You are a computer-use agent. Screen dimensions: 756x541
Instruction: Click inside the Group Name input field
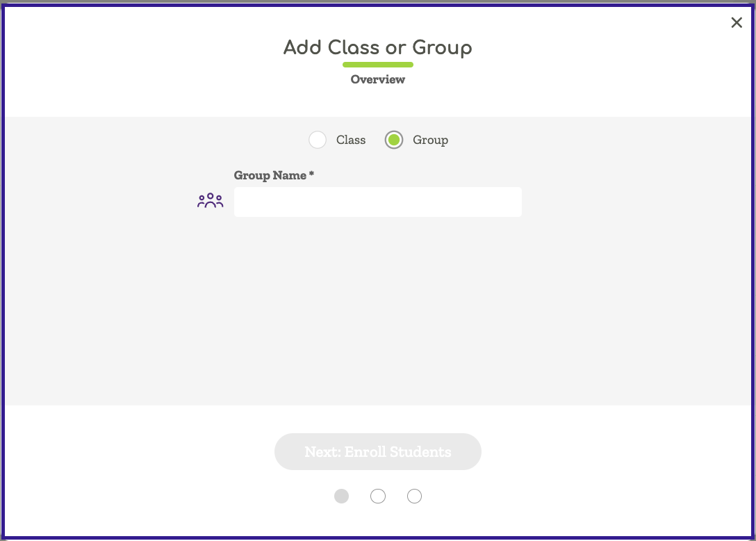pyautogui.click(x=378, y=202)
